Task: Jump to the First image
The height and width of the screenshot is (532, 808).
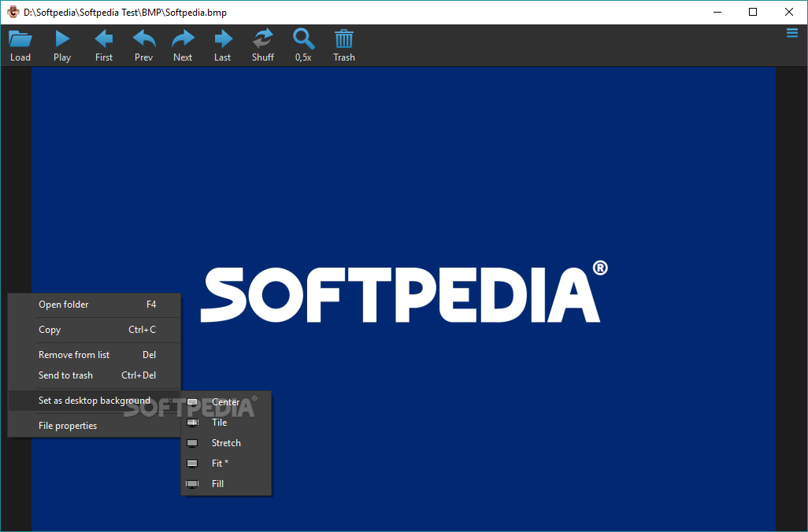Action: 104,46
